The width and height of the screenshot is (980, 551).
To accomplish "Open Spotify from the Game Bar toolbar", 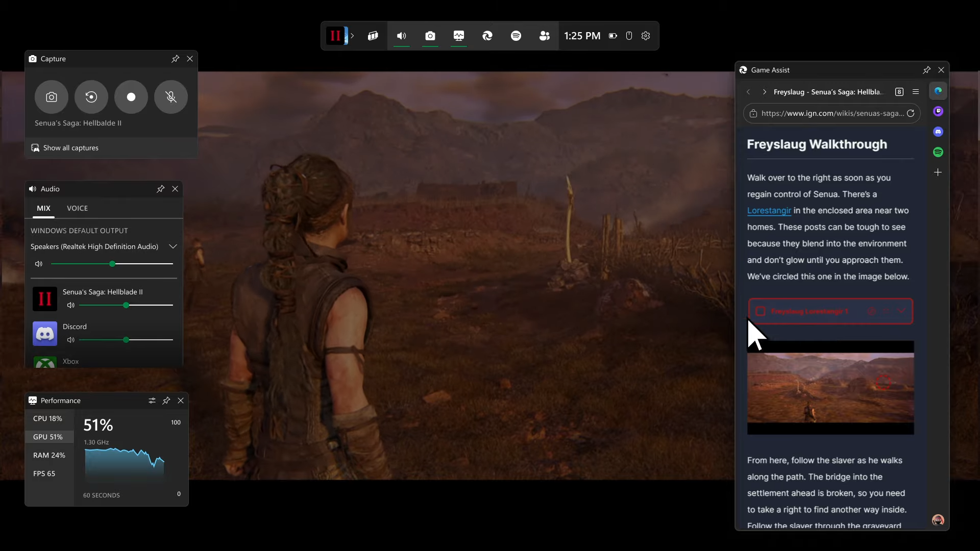I will coord(516,36).
